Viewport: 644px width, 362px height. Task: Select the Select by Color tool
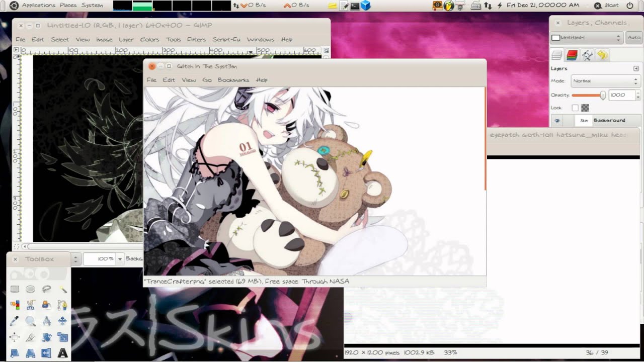tap(15, 305)
